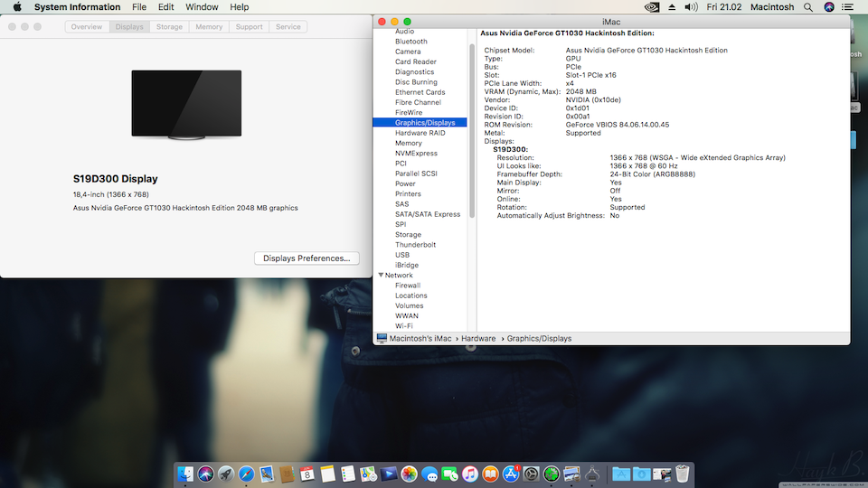
Task: Open Contacts book icon in Dock
Action: [x=287, y=474]
